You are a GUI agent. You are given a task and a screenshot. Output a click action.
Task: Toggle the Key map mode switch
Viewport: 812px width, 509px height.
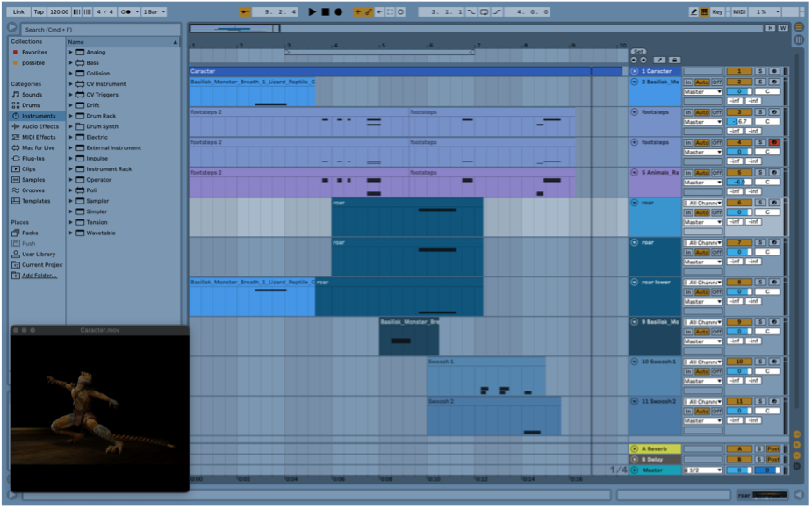[717, 11]
